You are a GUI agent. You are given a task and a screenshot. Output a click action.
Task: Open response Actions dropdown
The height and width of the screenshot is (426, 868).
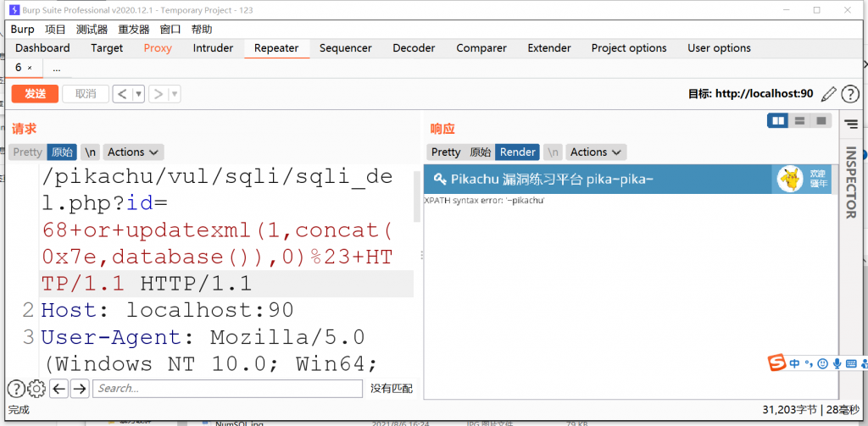pyautogui.click(x=595, y=152)
